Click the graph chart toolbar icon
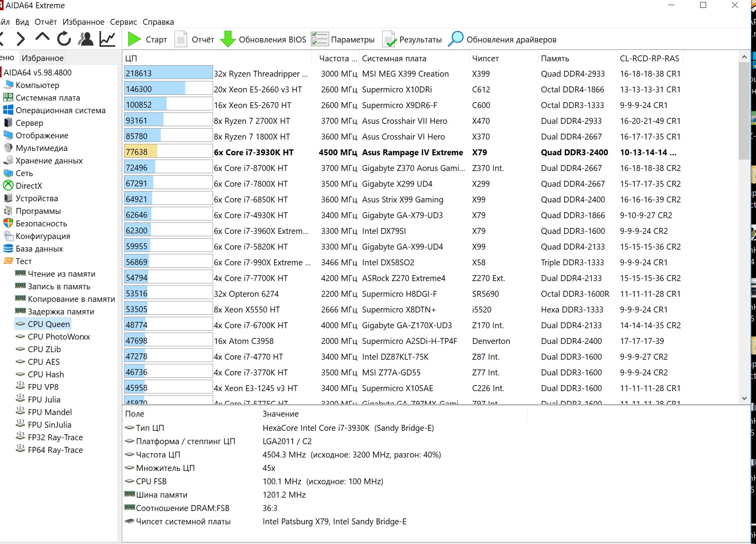This screenshot has height=544, width=756. click(x=107, y=39)
